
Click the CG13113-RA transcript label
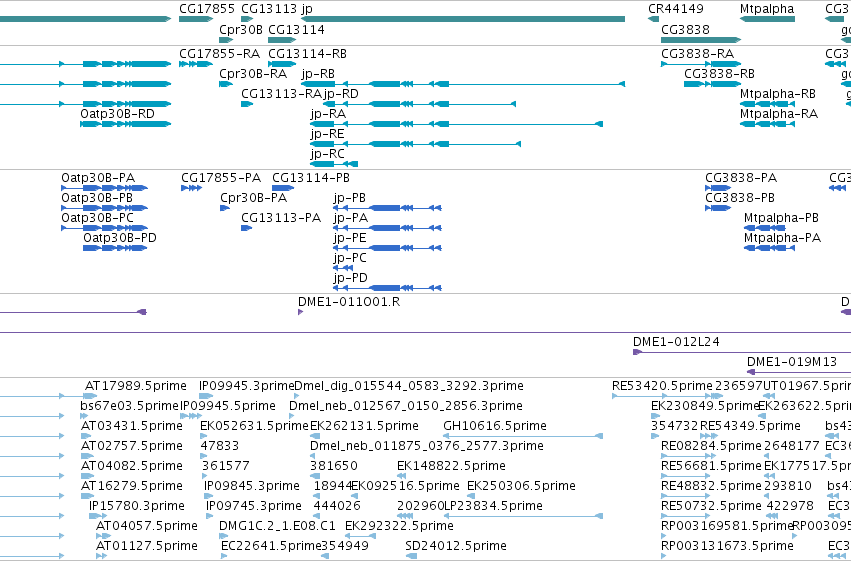(x=281, y=94)
